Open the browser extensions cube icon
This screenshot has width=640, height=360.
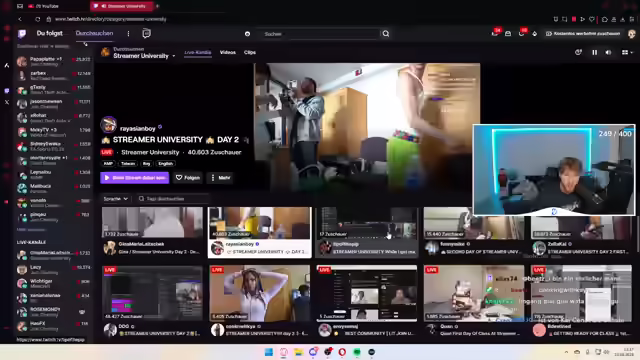[x=604, y=19]
